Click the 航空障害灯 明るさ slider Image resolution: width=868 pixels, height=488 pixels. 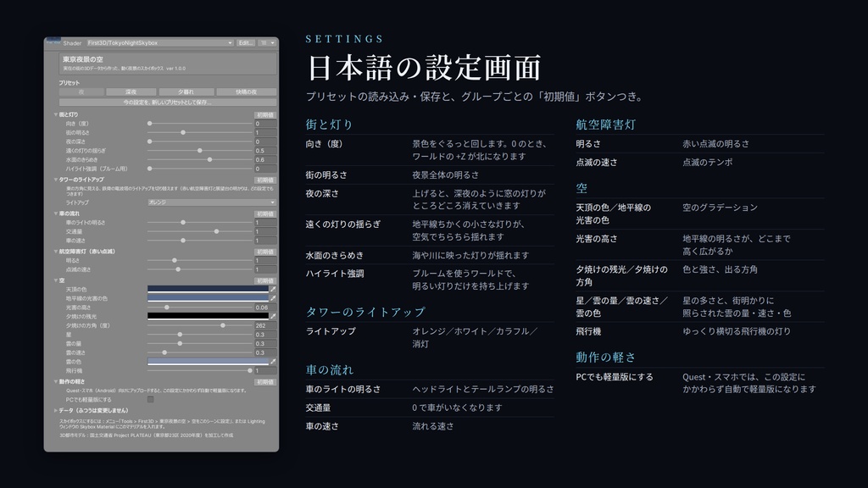pyautogui.click(x=200, y=261)
